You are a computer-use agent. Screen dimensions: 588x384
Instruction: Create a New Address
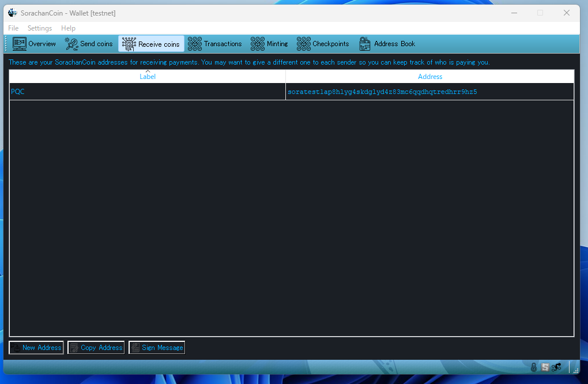pos(36,348)
